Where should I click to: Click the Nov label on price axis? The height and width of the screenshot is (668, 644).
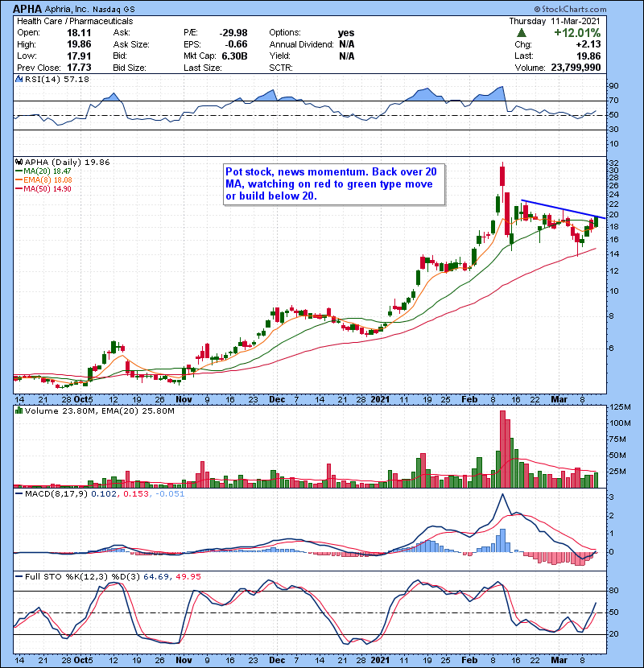click(184, 399)
